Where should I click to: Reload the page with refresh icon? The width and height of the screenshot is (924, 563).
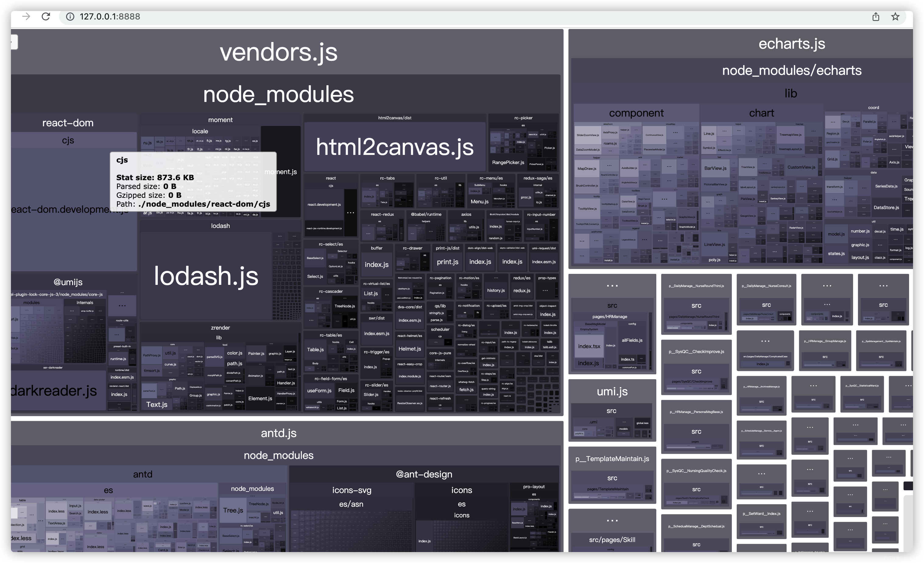[x=46, y=16]
